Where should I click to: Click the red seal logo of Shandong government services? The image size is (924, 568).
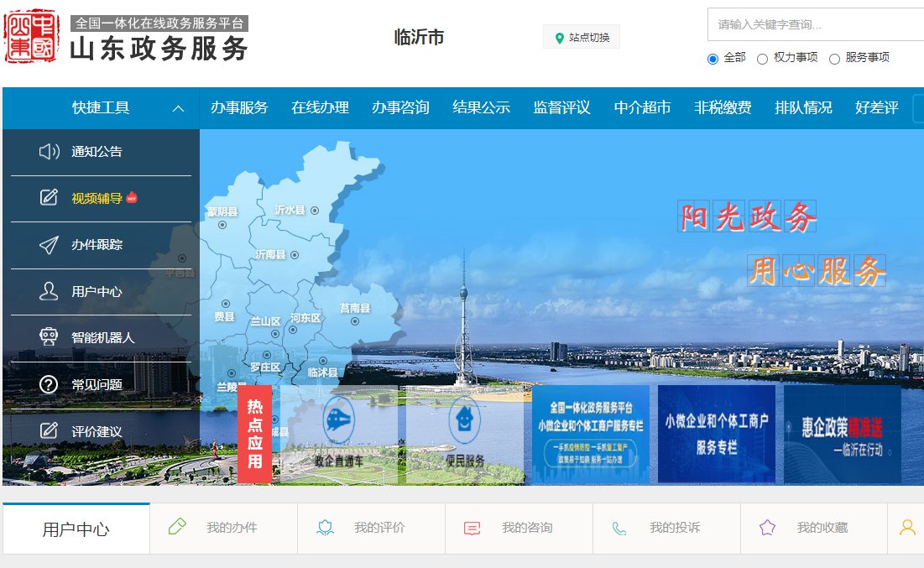(x=32, y=36)
